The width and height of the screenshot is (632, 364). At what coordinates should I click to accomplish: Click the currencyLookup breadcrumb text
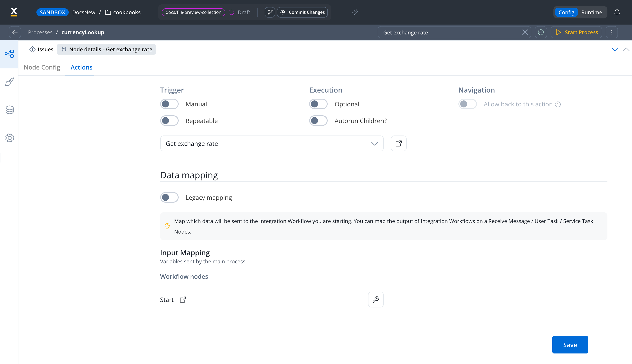[83, 32]
